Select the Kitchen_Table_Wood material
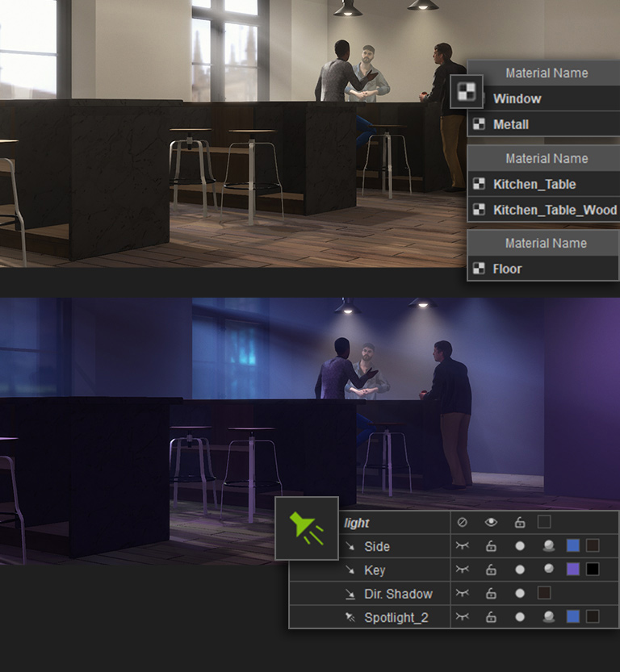 pyautogui.click(x=554, y=210)
